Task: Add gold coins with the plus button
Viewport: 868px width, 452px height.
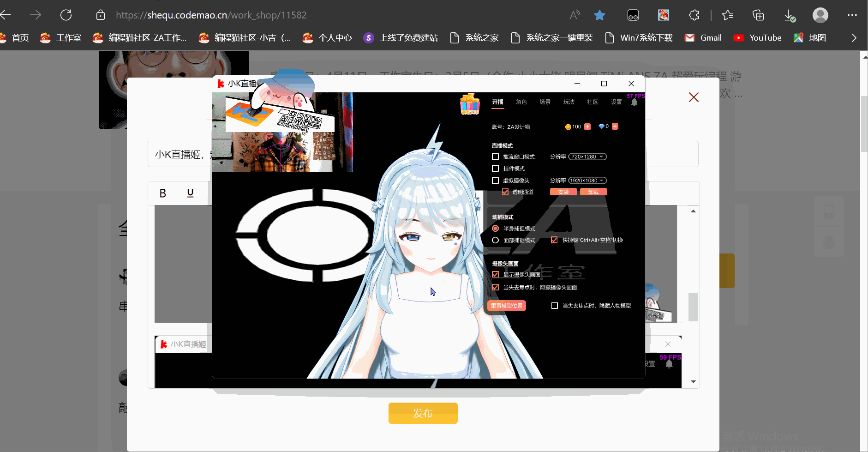Action: (587, 127)
